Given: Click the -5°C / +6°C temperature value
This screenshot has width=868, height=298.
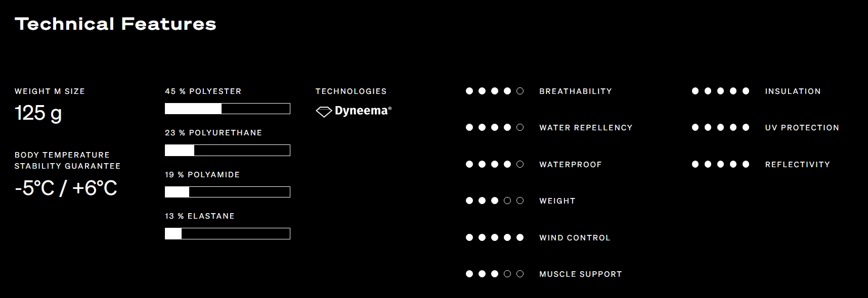Looking at the screenshot, I should pyautogui.click(x=66, y=188).
